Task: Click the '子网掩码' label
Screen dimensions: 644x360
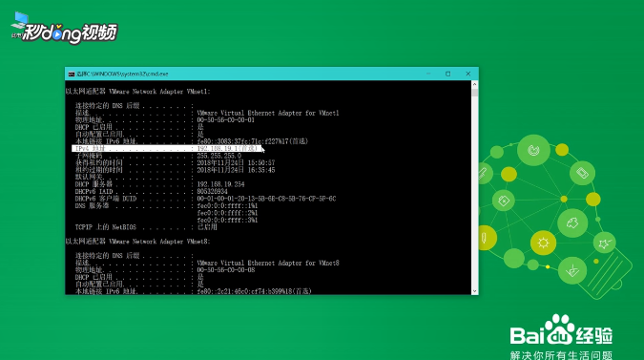Action: click(89, 156)
